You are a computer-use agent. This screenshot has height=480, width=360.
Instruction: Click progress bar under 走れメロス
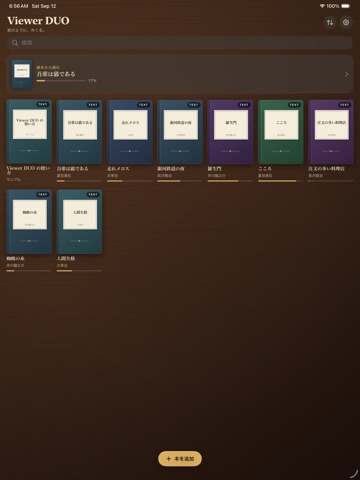point(130,181)
